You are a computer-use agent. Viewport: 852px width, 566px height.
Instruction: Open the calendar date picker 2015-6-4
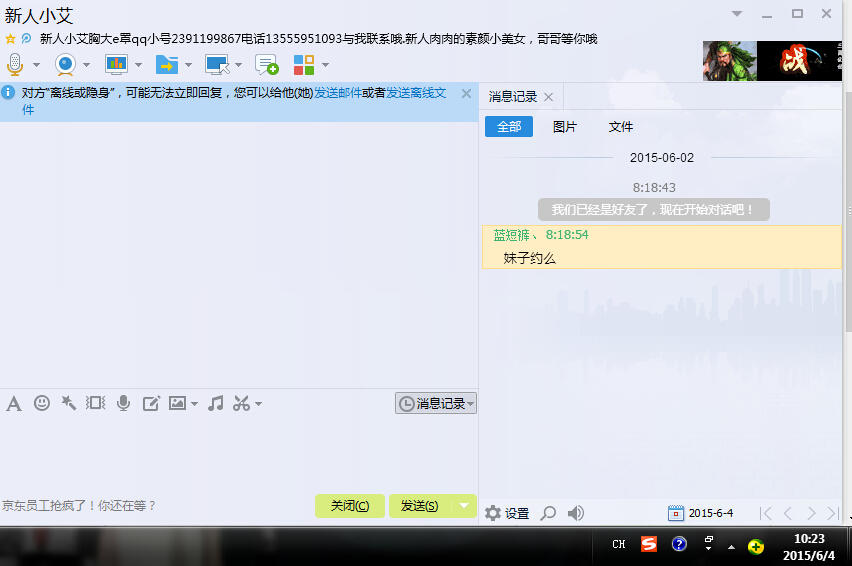(700, 513)
